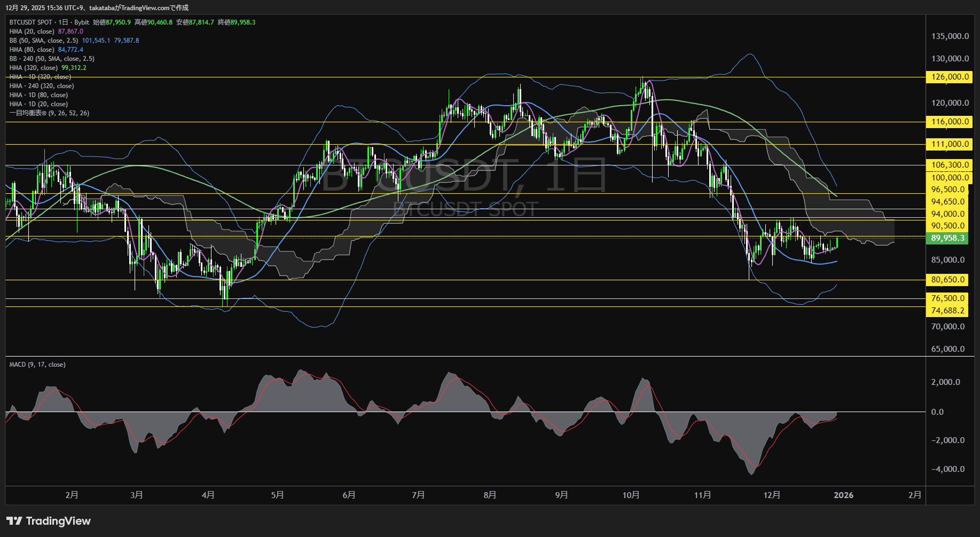Viewport: 980px width, 537px height.
Task: Click the 4月 label on the time axis
Action: [208, 495]
